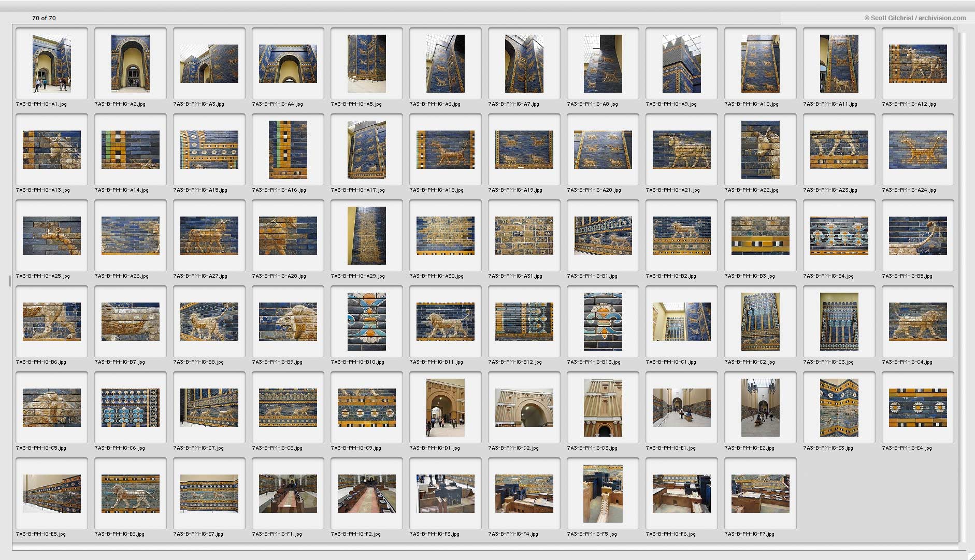Choose the 7A3-B-PM-IG-B4.jpg rosette thumbnail

(x=839, y=236)
